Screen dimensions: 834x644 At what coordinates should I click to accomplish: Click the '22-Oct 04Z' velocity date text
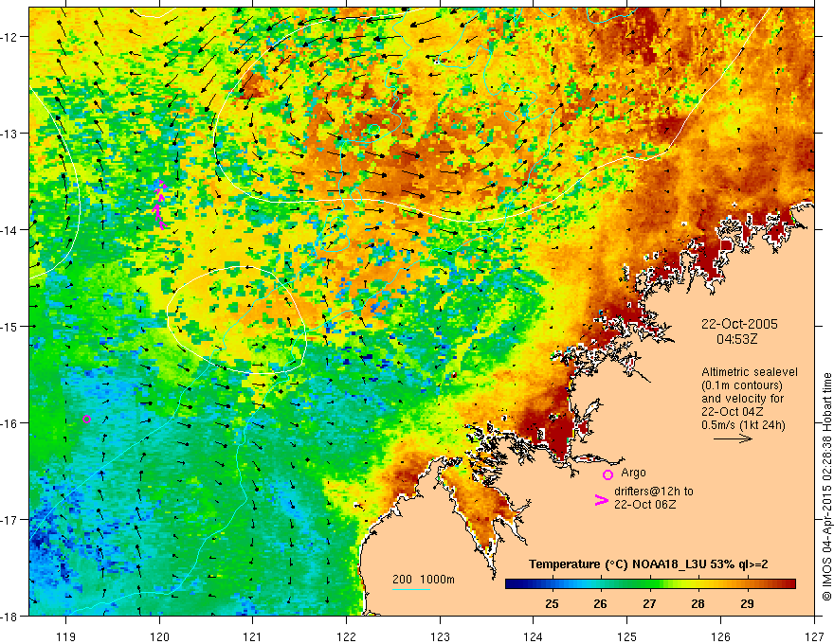point(733,412)
